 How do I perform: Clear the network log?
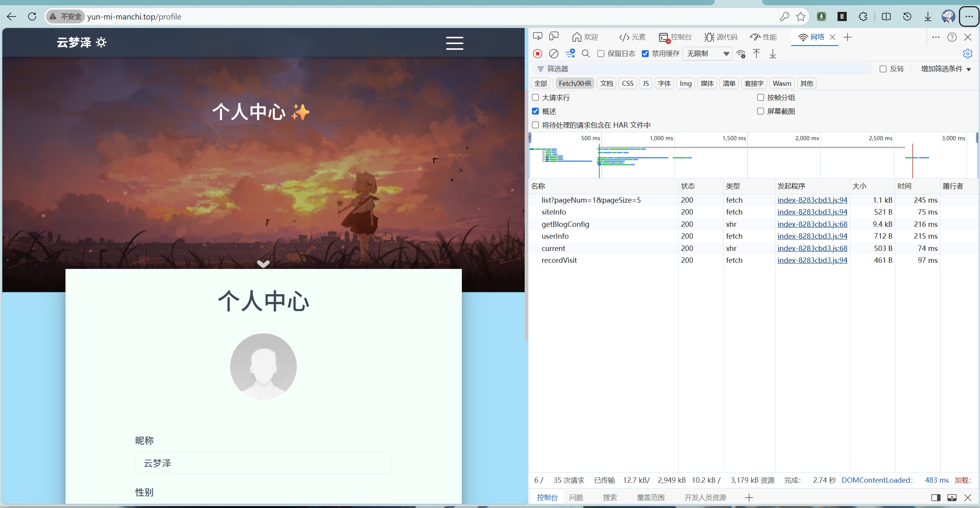pyautogui.click(x=553, y=54)
